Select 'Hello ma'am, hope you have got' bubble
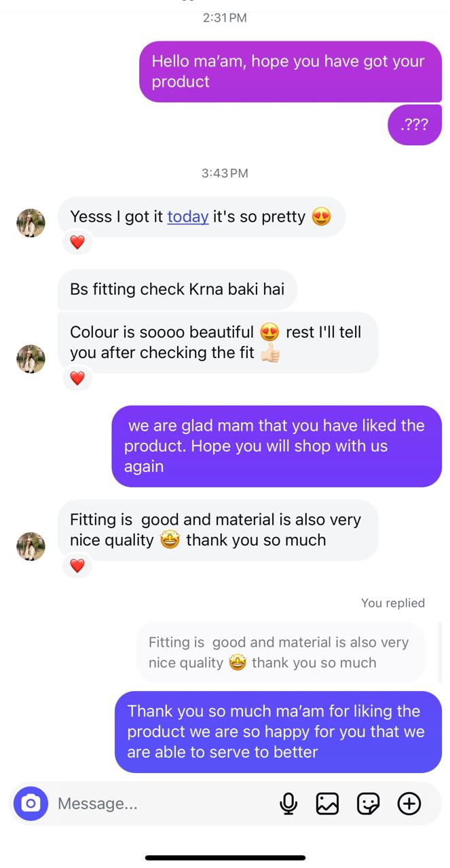Screen dimensions: 450x868 [x=290, y=71]
